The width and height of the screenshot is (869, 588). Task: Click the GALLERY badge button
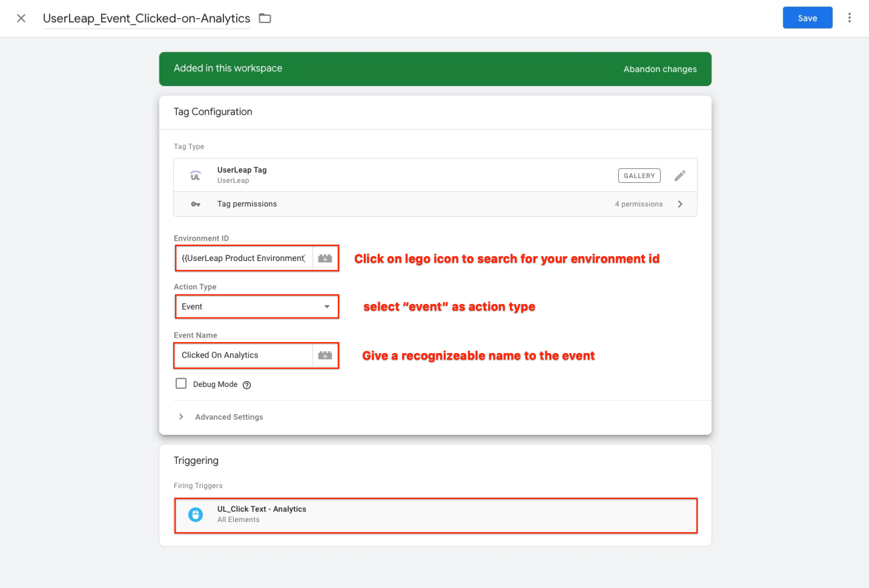pos(639,176)
